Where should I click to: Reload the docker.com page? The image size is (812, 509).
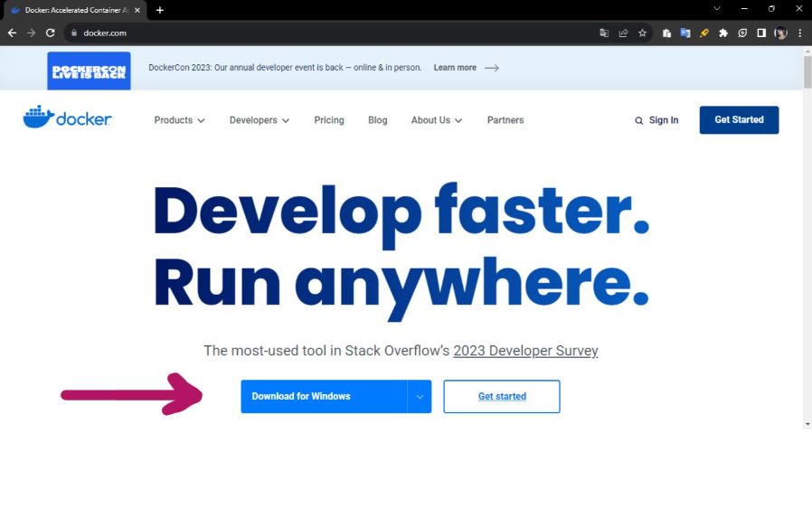(51, 33)
